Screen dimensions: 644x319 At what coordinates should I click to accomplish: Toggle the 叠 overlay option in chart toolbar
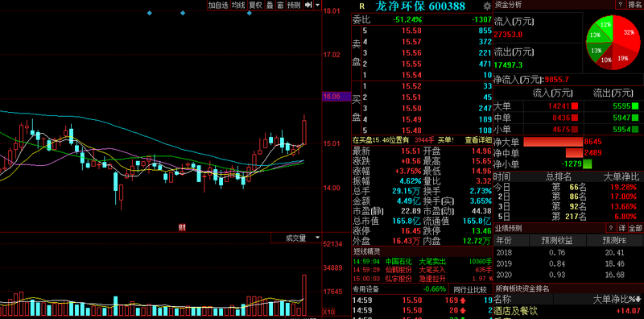[270, 5]
